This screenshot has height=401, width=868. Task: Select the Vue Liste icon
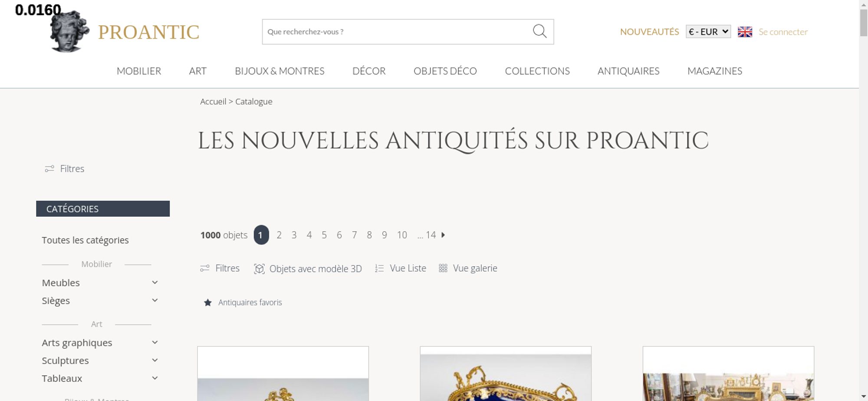pyautogui.click(x=379, y=268)
